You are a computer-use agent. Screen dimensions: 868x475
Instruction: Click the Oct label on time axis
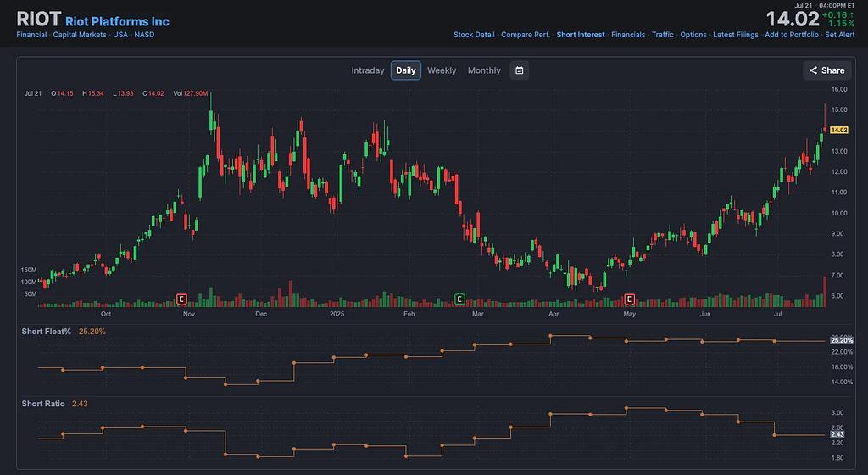pos(106,314)
